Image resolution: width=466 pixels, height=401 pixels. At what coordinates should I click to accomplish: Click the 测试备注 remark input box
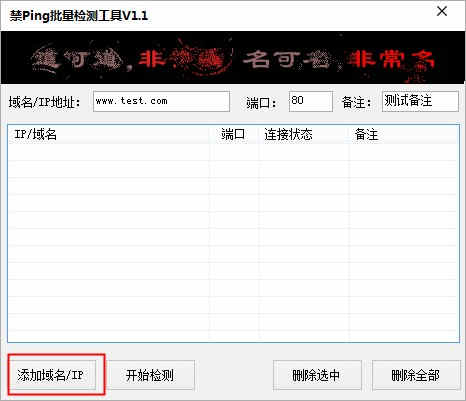pyautogui.click(x=420, y=101)
